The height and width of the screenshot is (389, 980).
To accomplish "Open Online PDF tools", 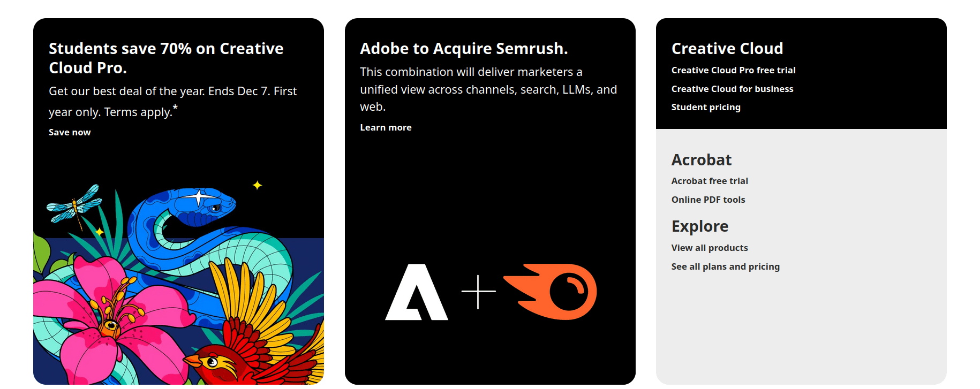I will [708, 200].
